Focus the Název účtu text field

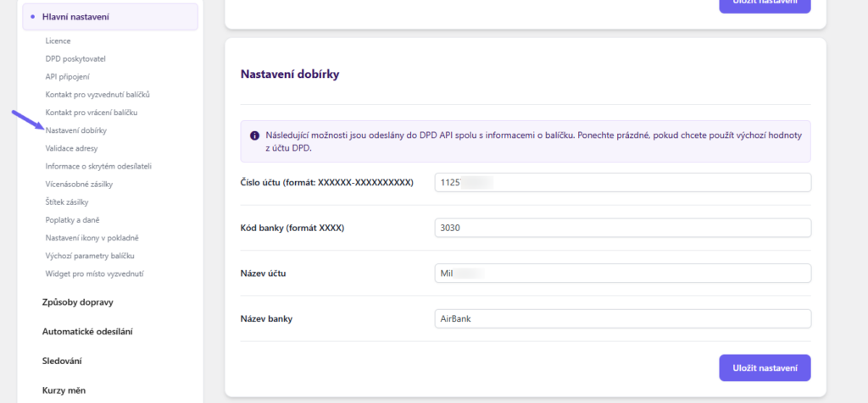tap(621, 273)
